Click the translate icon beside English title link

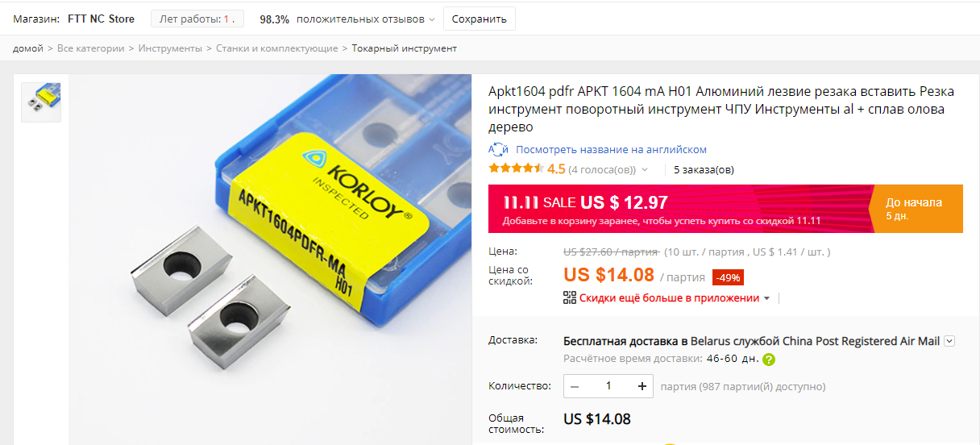click(x=498, y=150)
